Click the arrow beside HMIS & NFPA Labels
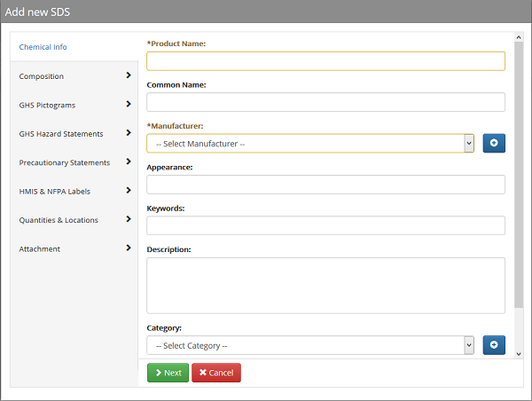Screen dimensions: 532x401 point(129,191)
